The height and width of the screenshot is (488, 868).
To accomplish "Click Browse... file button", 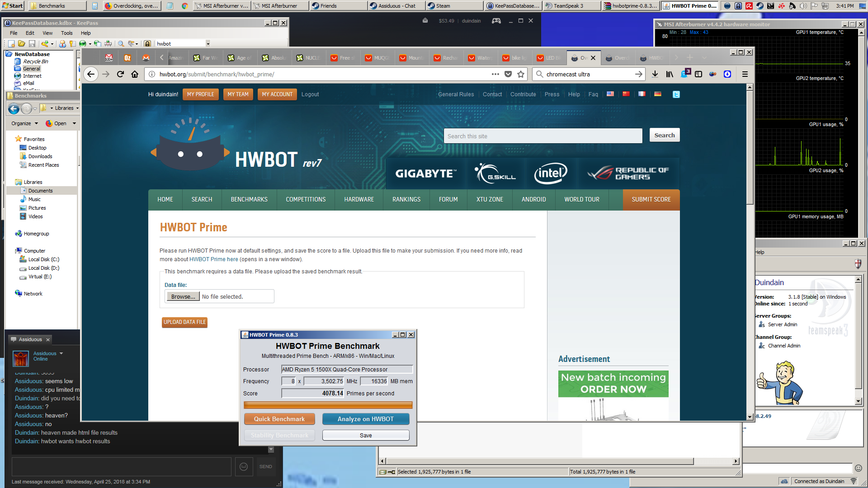I will [x=183, y=296].
